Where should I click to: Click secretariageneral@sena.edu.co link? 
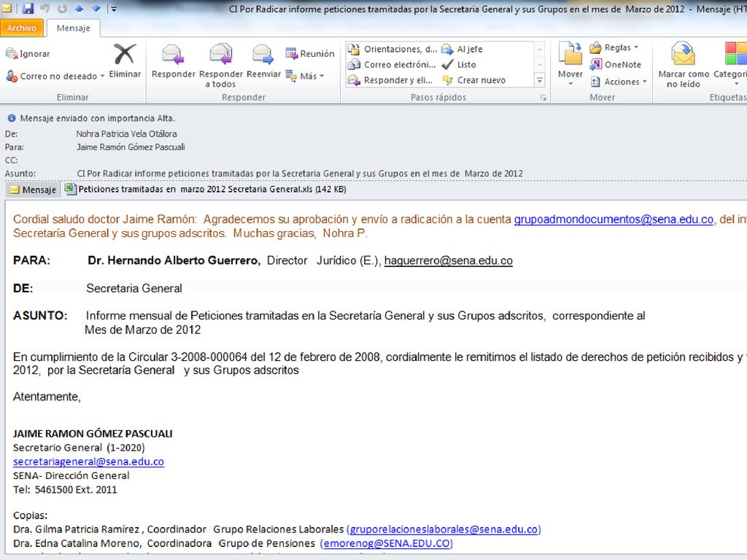[x=88, y=462]
